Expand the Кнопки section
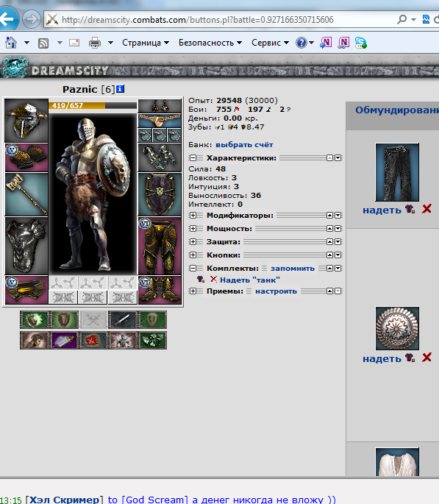 193,255
